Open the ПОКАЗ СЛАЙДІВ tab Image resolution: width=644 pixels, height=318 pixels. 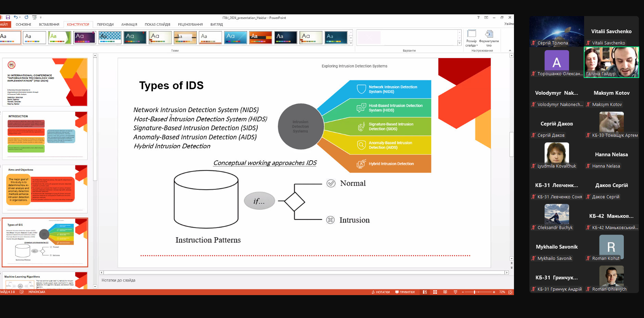point(157,25)
